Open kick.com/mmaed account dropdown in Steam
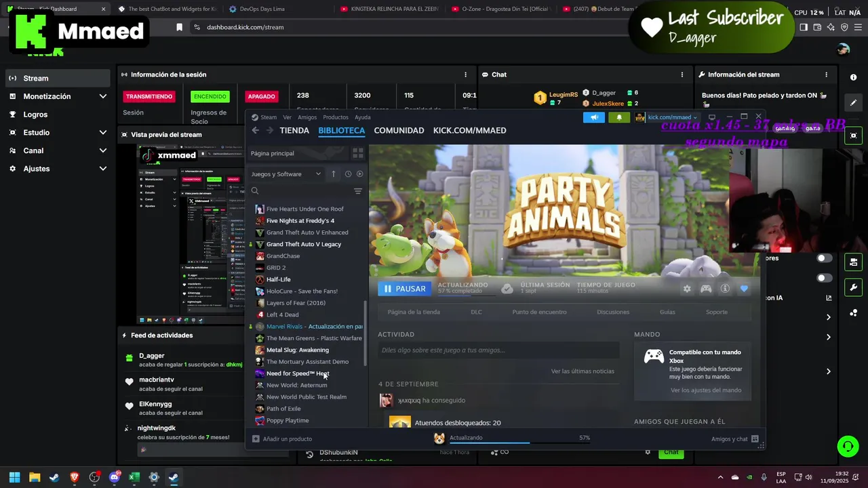Screen dimensions: 868x488 tap(671, 117)
